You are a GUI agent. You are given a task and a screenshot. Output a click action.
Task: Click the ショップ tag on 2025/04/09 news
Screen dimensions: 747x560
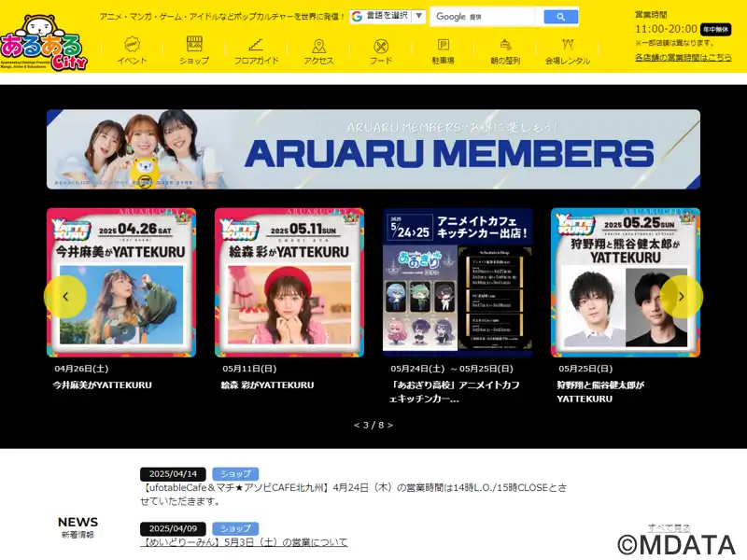[235, 528]
